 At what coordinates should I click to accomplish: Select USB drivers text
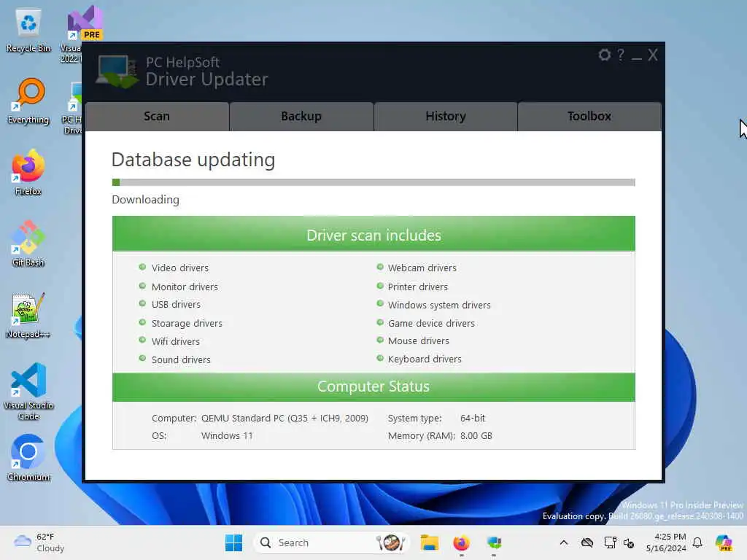tap(176, 304)
